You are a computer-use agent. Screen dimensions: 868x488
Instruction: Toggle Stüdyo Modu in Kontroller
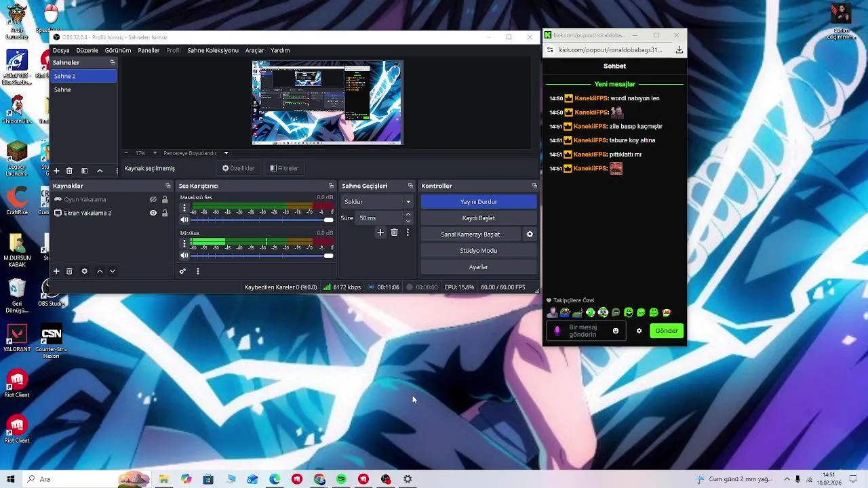tap(479, 251)
